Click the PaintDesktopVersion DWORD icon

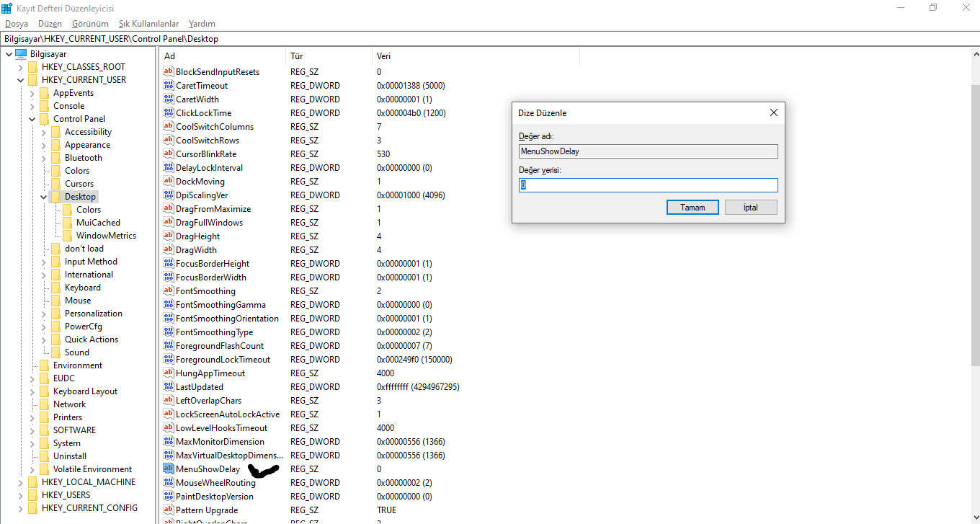[169, 497]
